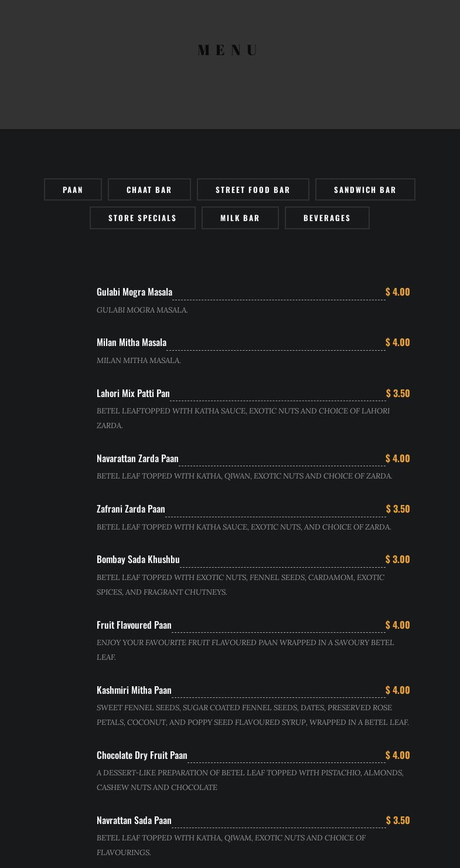The height and width of the screenshot is (868, 460).
Task: Open the Street Food Bar category
Action: [x=253, y=189]
